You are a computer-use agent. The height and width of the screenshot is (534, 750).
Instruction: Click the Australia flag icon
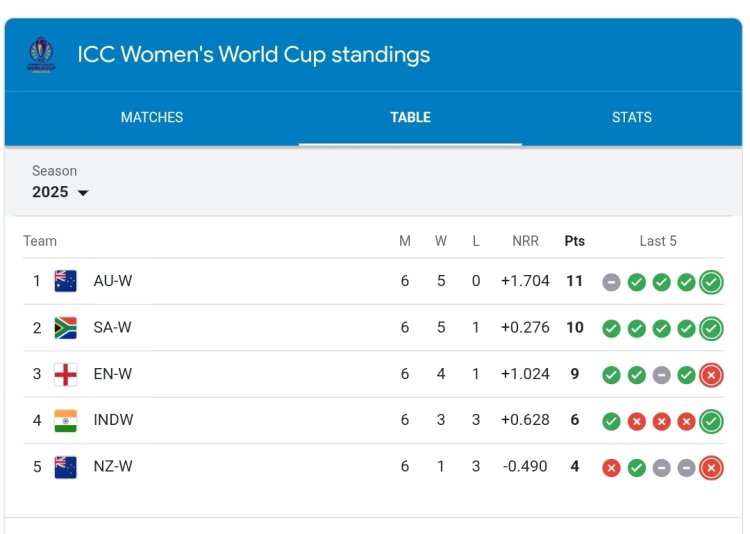click(x=66, y=281)
